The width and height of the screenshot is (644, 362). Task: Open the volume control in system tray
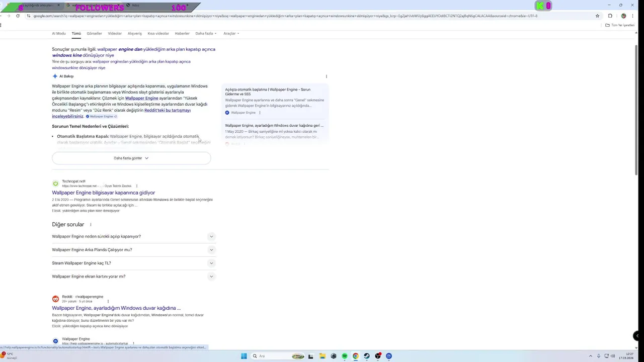(612, 356)
